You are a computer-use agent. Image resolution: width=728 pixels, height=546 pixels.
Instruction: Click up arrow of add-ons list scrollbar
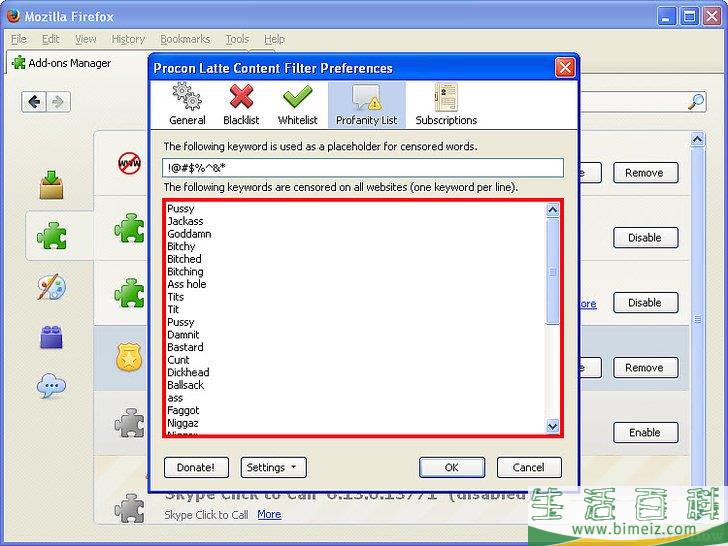click(x=697, y=139)
